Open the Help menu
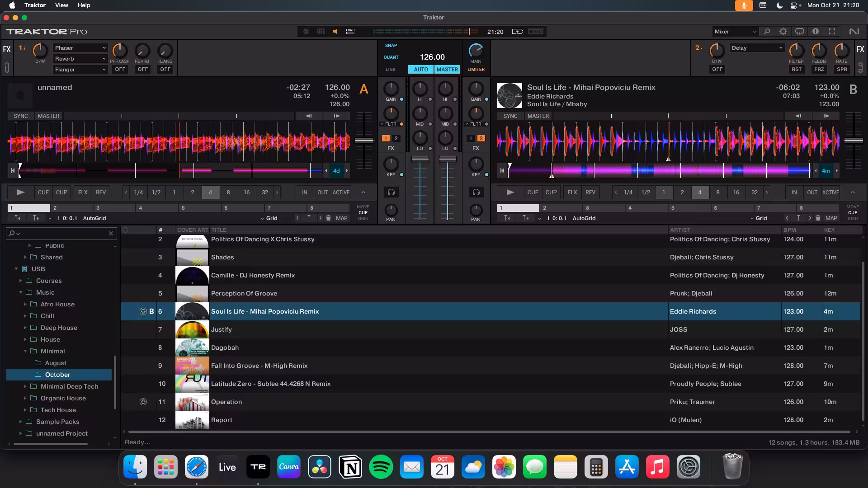Screen dimensions: 868x488 click(x=84, y=5)
